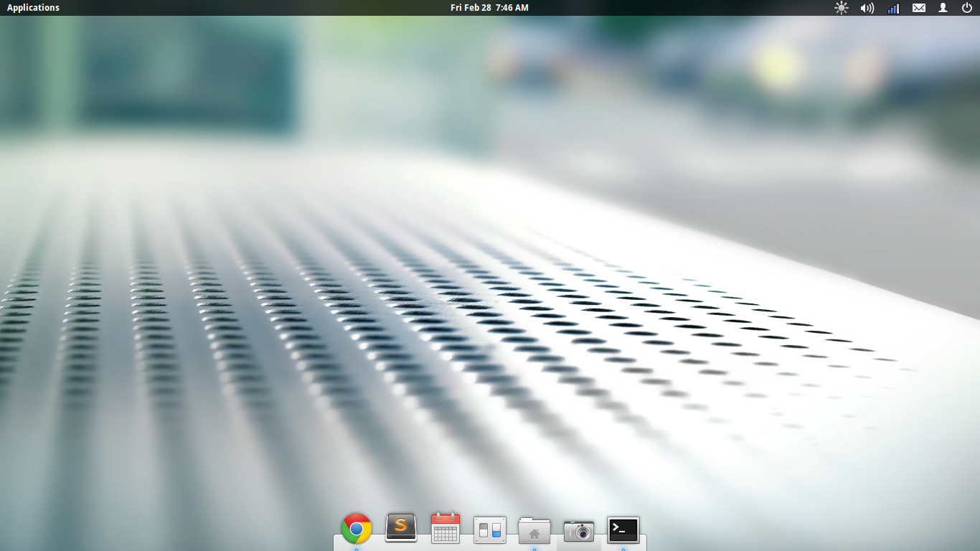Launch the Screenshot camera app in dock
Screen dimensions: 980x551
pos(579,530)
